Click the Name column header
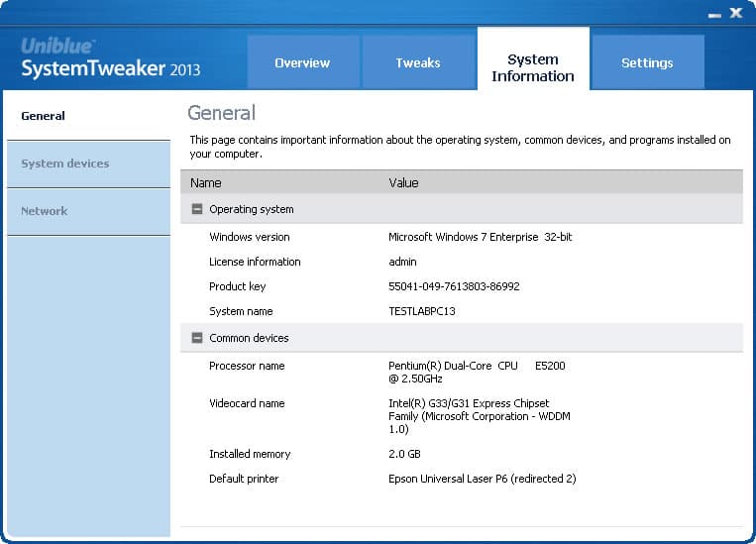This screenshot has height=544, width=756. 206,182
